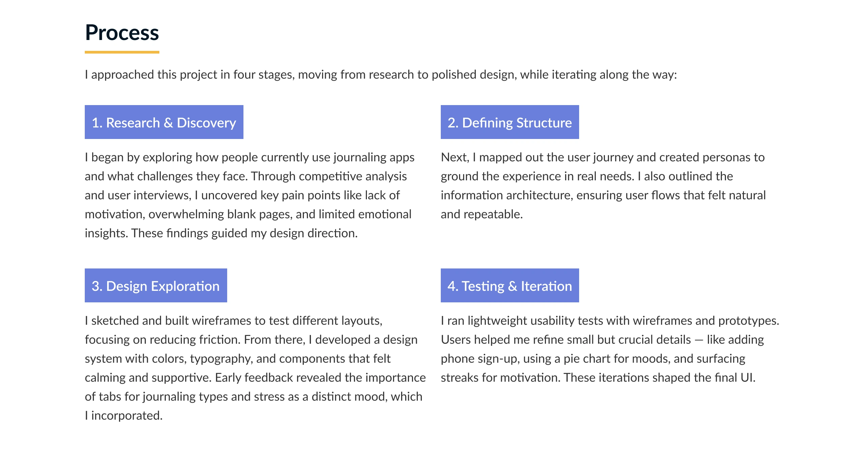
Task: Click the text 'These iterations shaped the final UI.'
Action: point(659,378)
